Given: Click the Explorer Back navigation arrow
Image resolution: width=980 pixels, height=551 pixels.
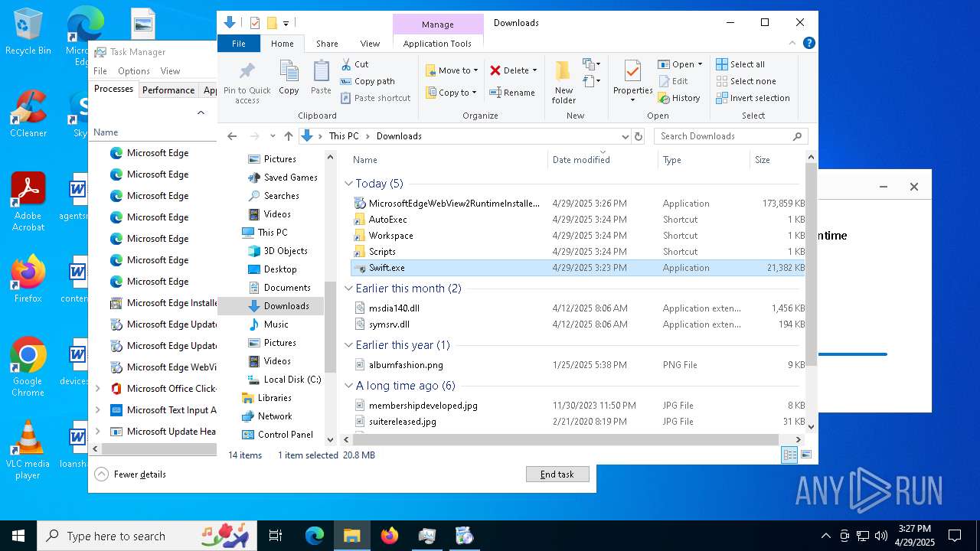Looking at the screenshot, I should click(x=232, y=136).
